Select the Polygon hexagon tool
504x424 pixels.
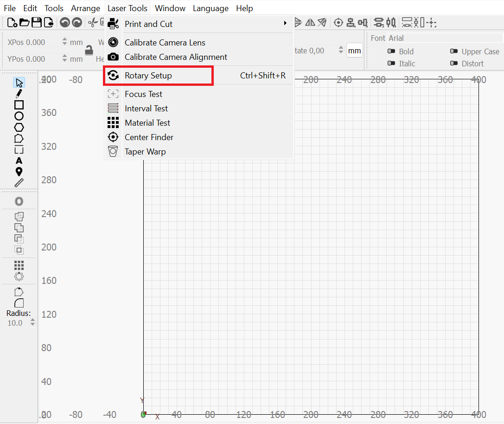point(19,127)
